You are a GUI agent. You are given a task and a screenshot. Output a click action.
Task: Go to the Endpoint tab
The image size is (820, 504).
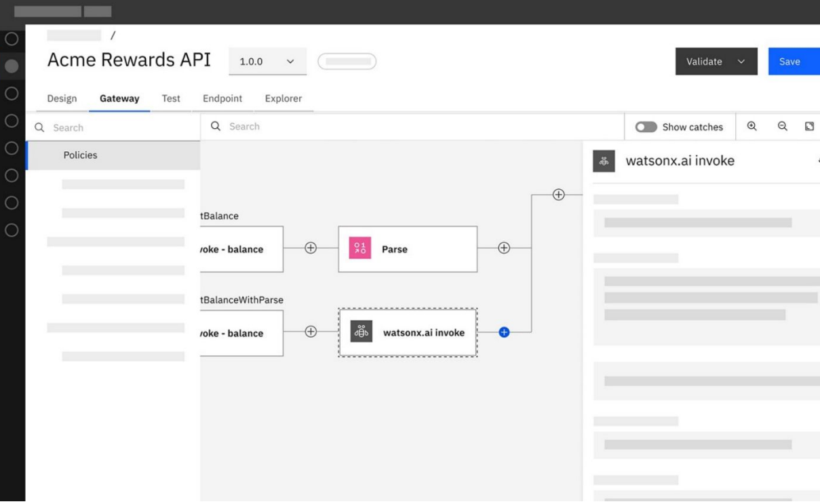[x=222, y=98]
